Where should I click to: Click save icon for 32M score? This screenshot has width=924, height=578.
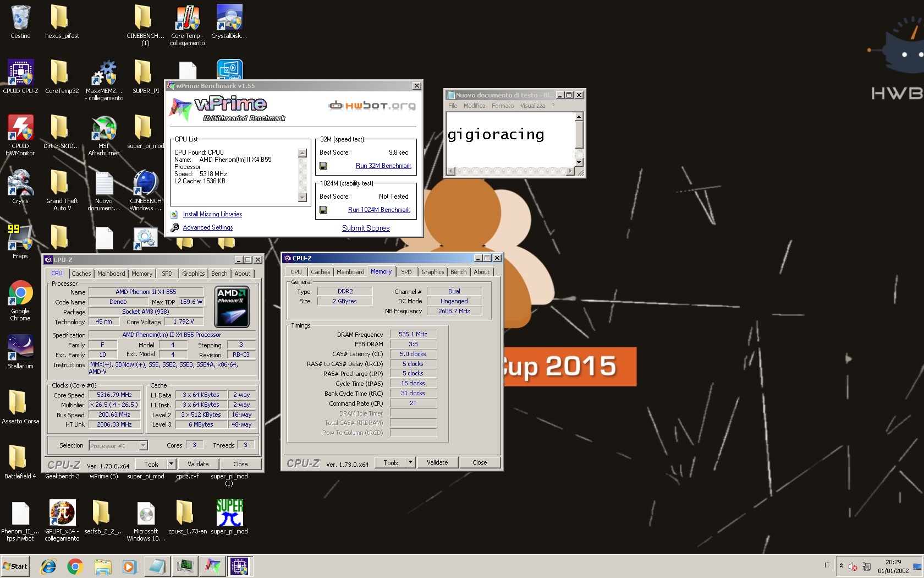pos(323,166)
